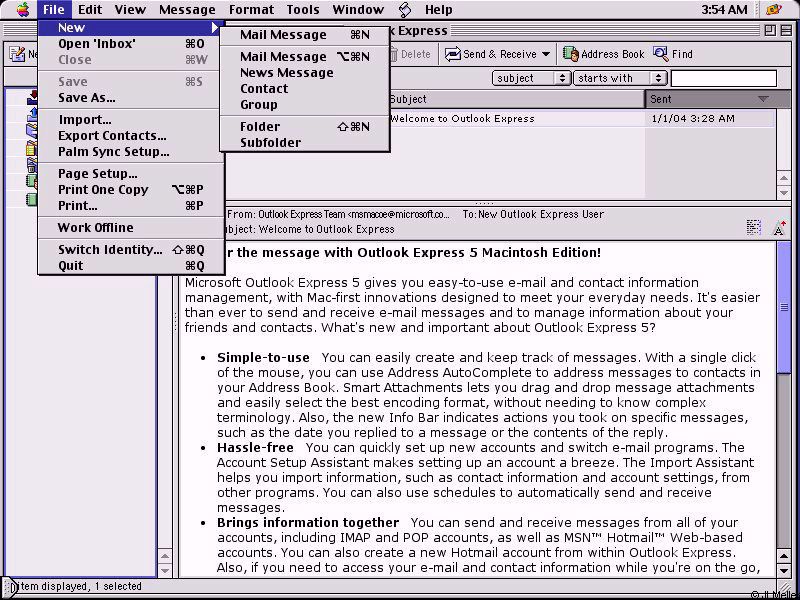Choose Mail Message with Command-N shortcut in submenu
The height and width of the screenshot is (600, 800).
click(305, 35)
